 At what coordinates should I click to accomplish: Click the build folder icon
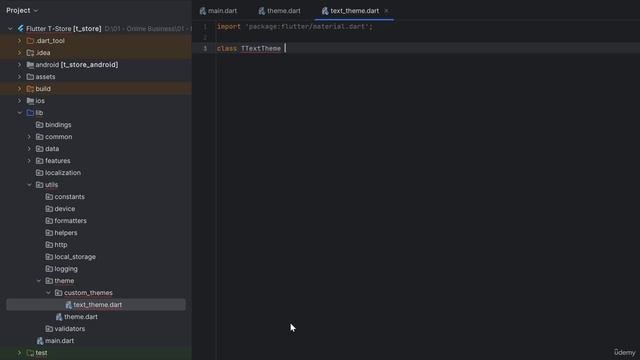point(30,89)
